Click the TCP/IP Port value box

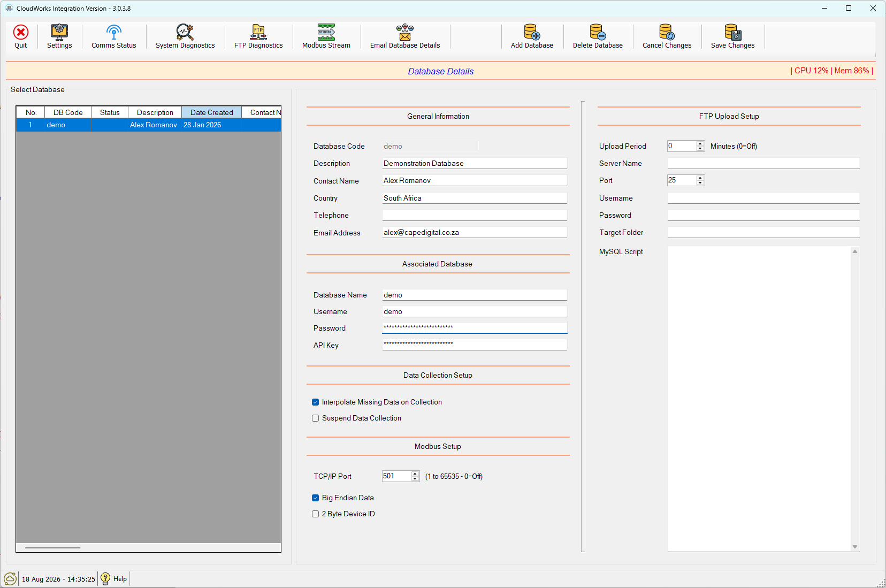tap(396, 476)
